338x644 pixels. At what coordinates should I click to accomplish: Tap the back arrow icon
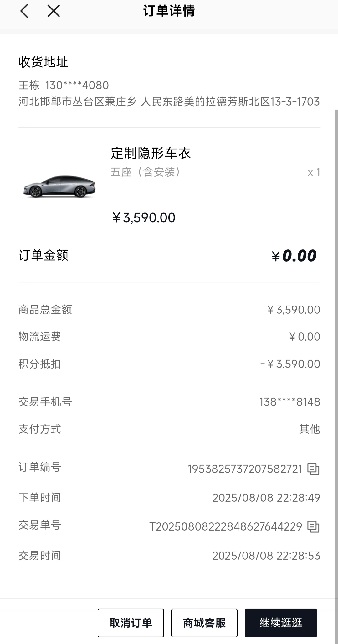[x=24, y=11]
